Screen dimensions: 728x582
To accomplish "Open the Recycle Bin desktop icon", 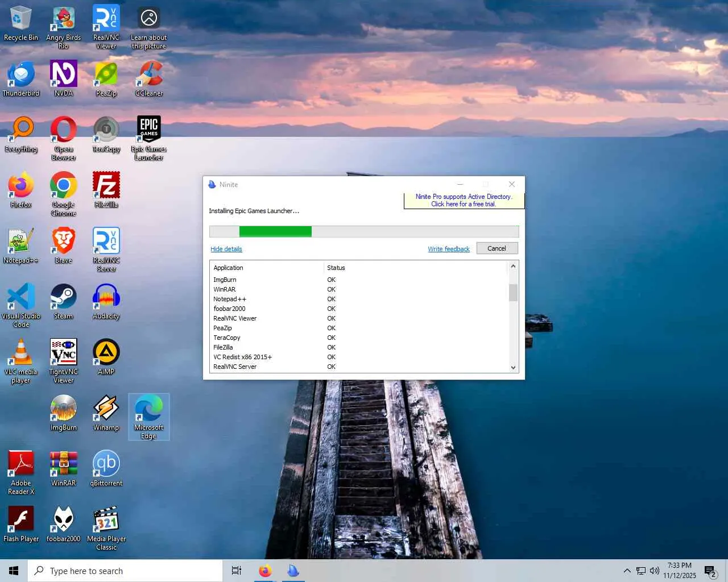I will pos(21,23).
